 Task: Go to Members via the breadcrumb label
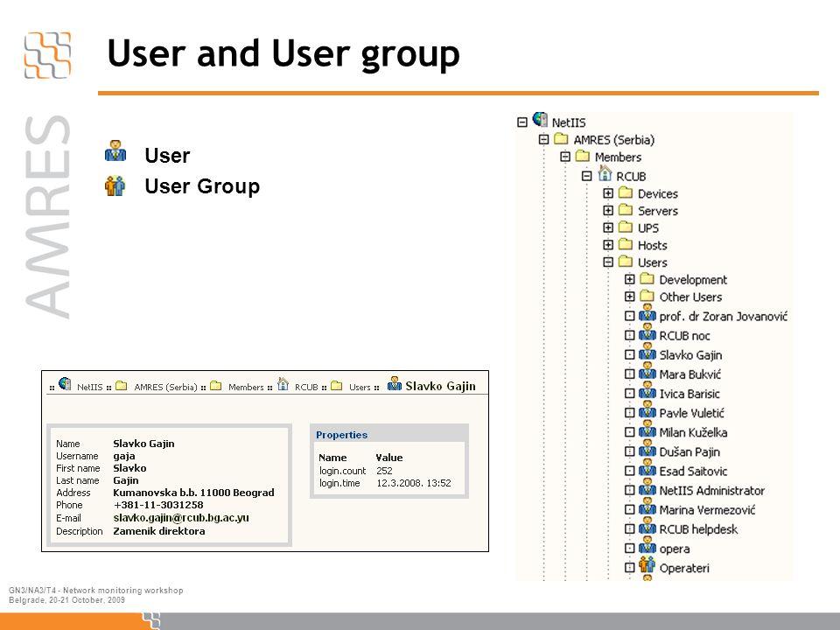coord(246,388)
